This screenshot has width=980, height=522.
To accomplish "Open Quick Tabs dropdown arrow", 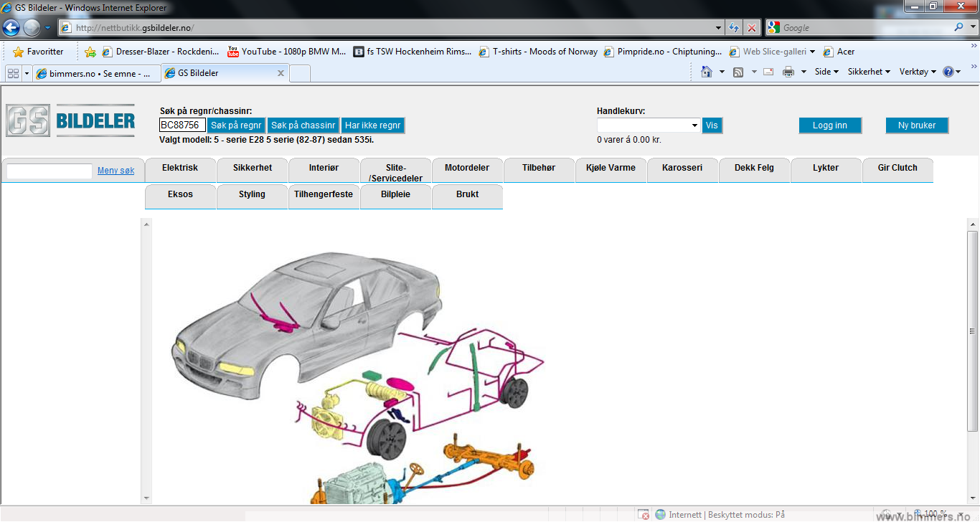I will [x=27, y=72].
